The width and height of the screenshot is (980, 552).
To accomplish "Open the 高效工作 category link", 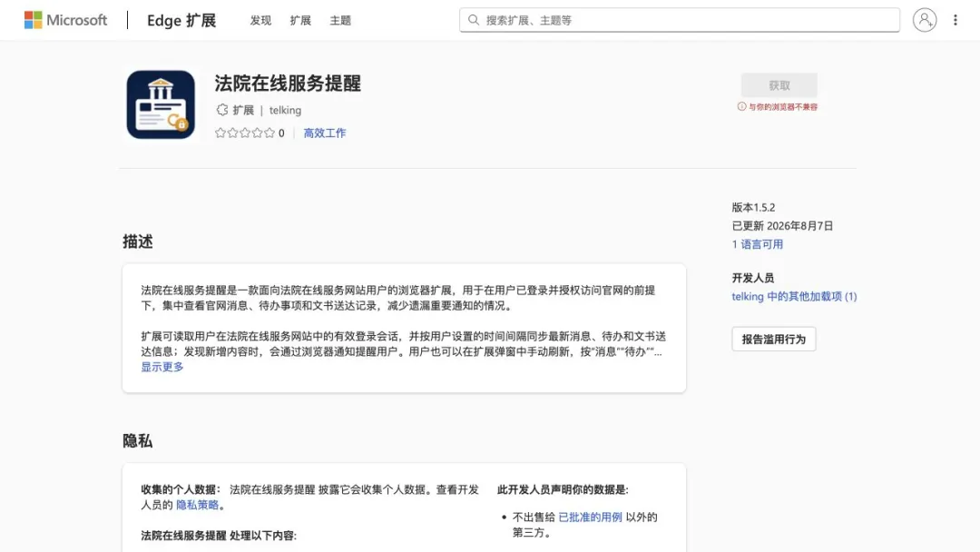I will point(324,133).
